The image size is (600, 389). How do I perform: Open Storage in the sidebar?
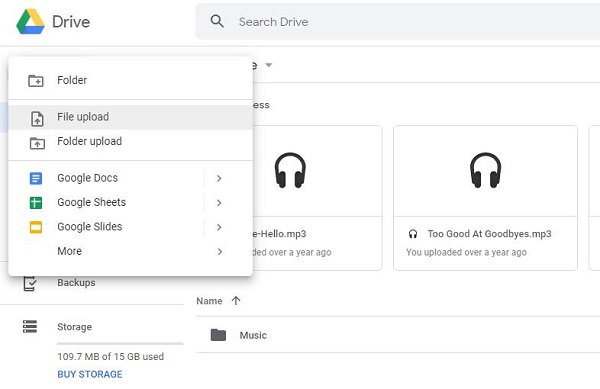(75, 327)
